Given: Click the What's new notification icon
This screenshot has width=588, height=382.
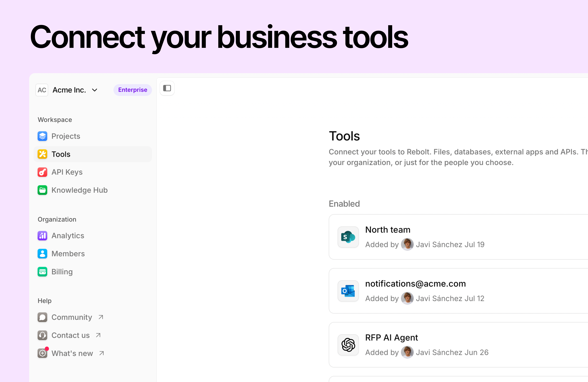Looking at the screenshot, I should [x=42, y=353].
